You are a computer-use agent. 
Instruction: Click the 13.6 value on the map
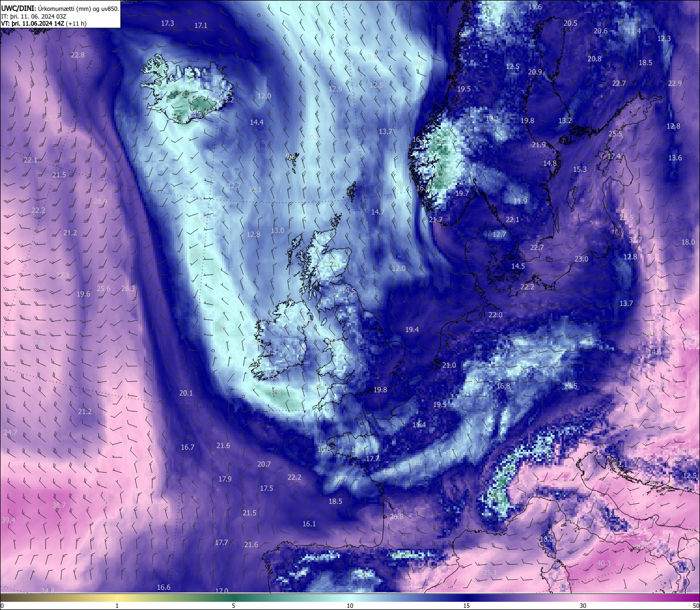(675, 158)
